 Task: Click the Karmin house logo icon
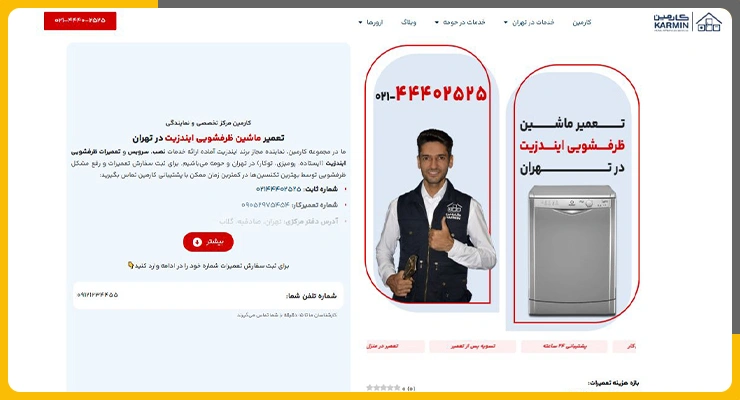pos(708,22)
